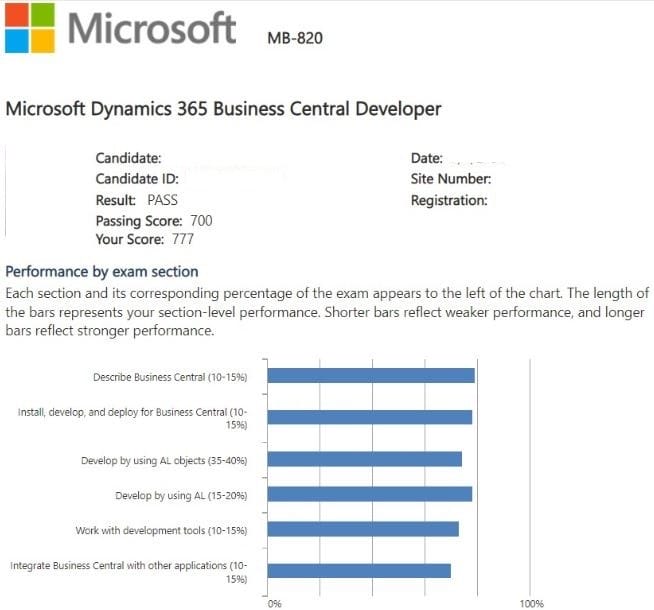
Task: Click the Candidate ID field label
Action: (x=136, y=179)
